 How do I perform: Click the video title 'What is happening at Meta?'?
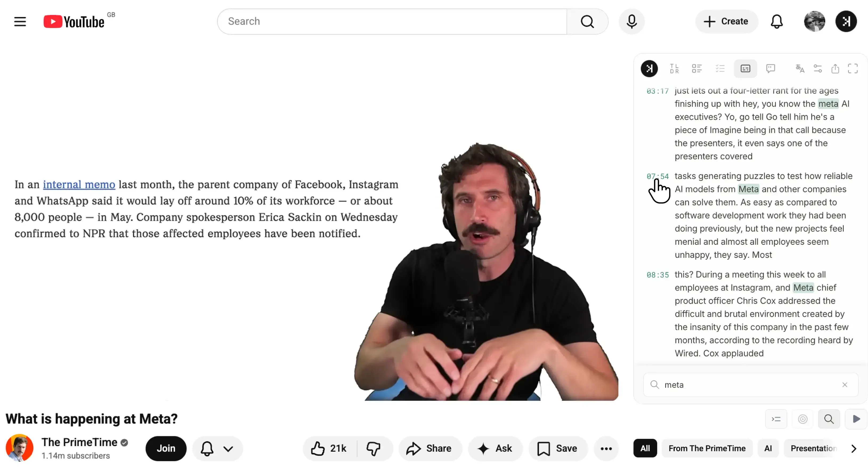click(92, 419)
